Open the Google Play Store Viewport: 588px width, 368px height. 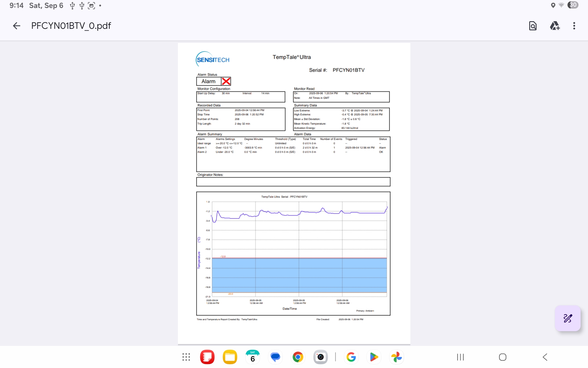374,357
